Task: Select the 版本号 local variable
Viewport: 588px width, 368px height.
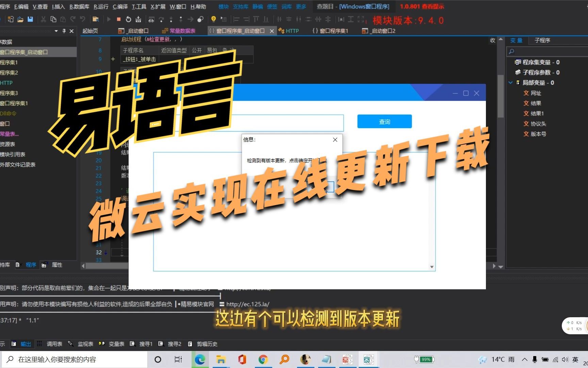Action: tap(535, 134)
